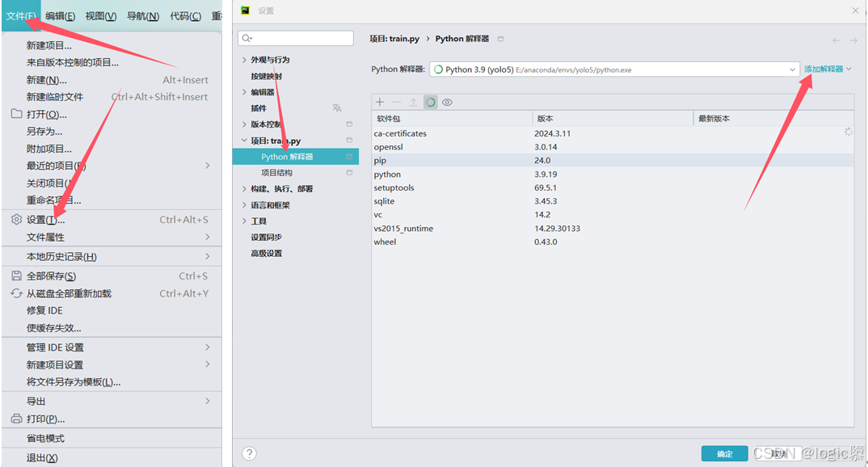Expand the 语言和框架 tree node
Viewport: 868px width, 467px height.
pyautogui.click(x=244, y=204)
